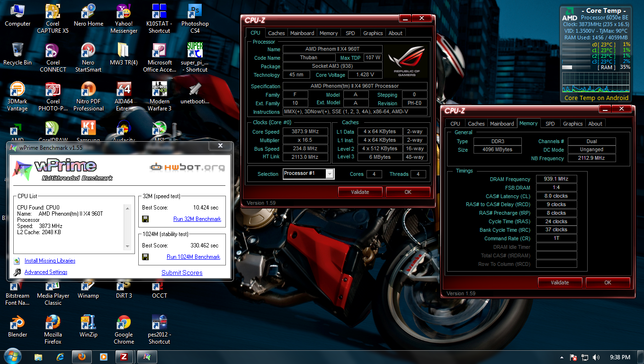This screenshot has width=644, height=364.
Task: Launch 3DMark Vantage desktop icon
Action: [18, 96]
